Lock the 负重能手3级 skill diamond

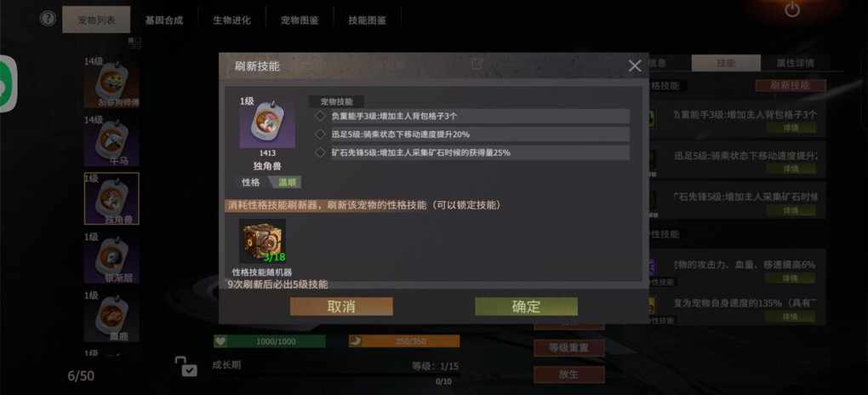320,116
